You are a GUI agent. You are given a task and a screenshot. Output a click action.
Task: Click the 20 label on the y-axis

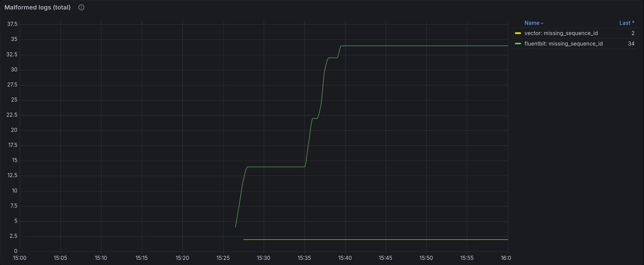click(14, 130)
